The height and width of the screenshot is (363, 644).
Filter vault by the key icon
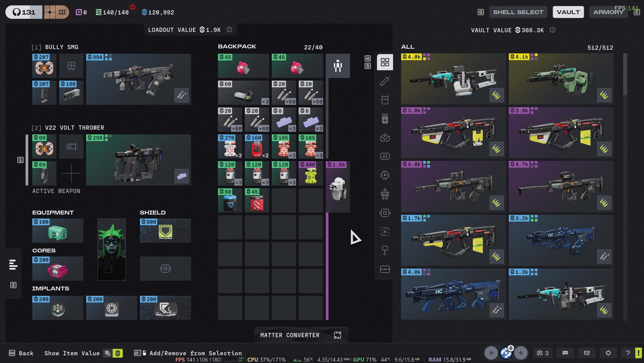[385, 250]
